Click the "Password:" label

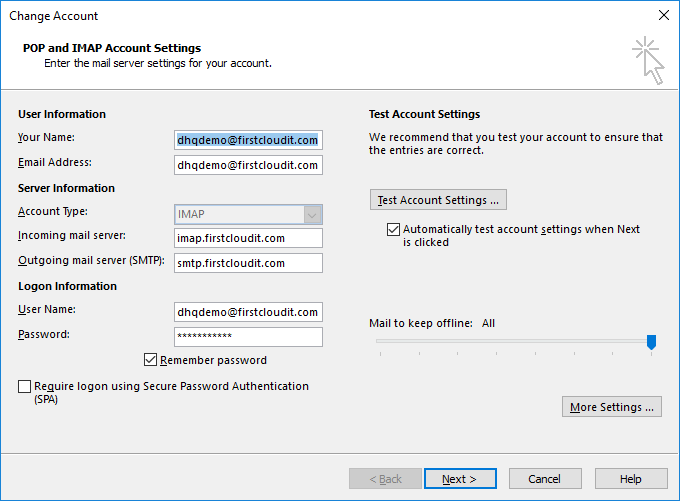pyautogui.click(x=44, y=334)
